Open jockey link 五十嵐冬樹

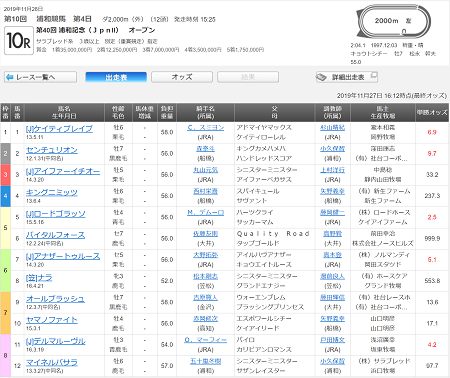pyautogui.click(x=205, y=361)
